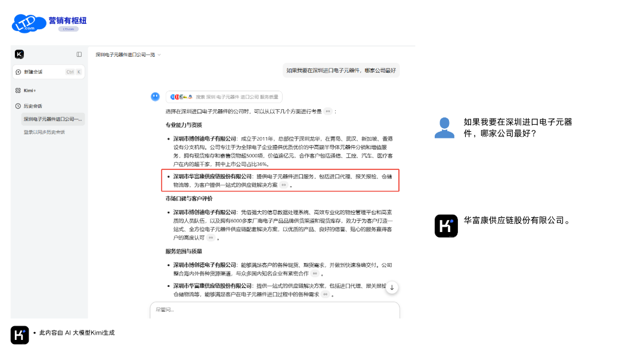Click the blue user silhouette icon
This screenshot has height=362, width=644.
444,128
